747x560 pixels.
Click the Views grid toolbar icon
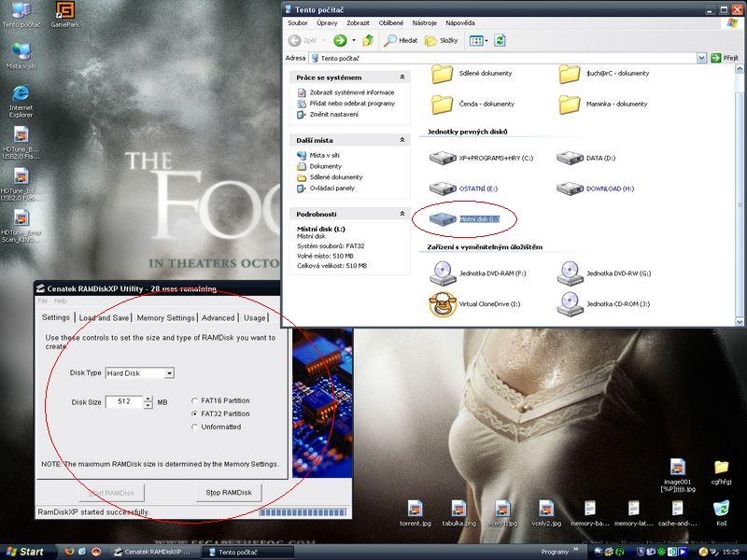tap(476, 40)
